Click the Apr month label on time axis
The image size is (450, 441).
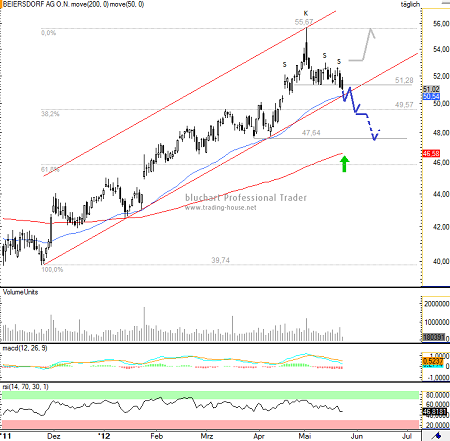[x=259, y=436]
